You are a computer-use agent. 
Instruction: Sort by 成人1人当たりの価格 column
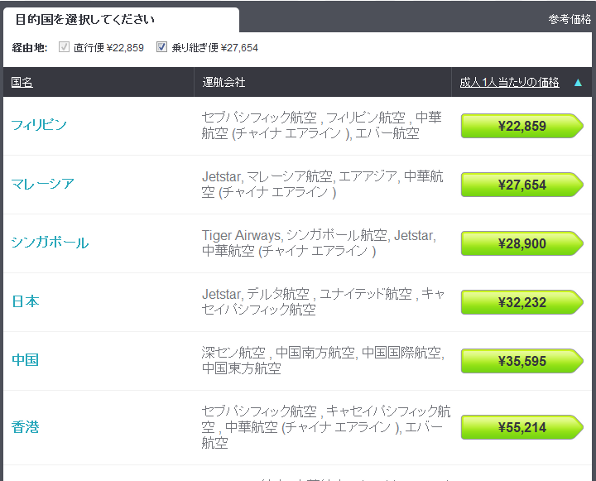tap(509, 82)
